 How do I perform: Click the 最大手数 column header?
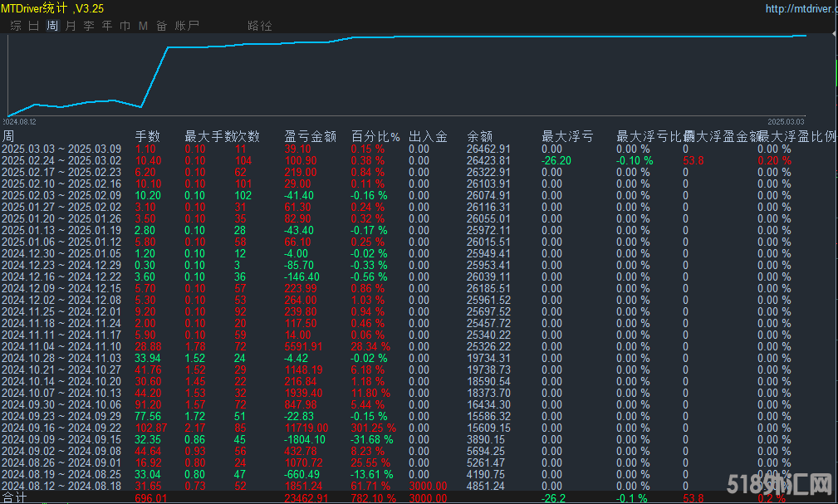pos(209,136)
